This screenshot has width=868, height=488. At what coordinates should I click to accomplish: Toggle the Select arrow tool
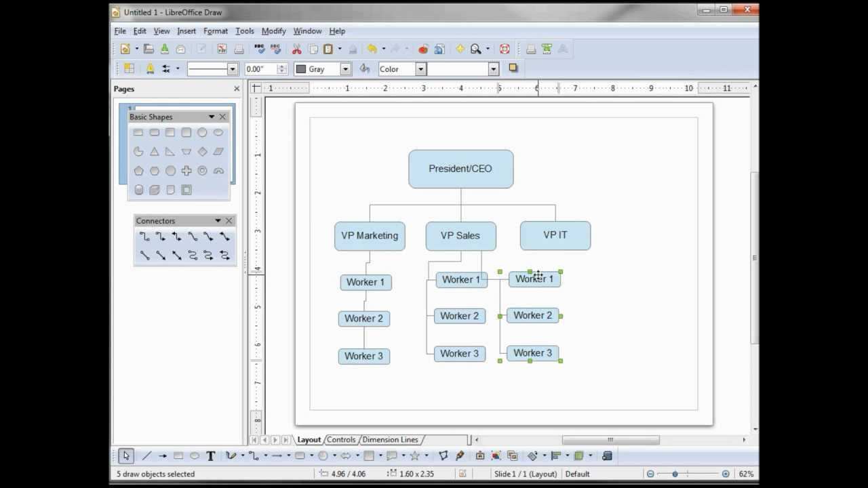[125, 456]
